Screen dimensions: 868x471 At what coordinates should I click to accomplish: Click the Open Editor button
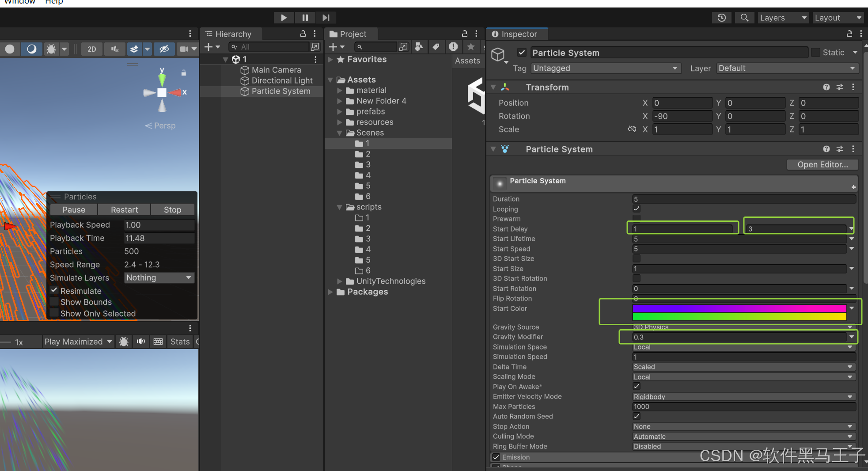822,164
